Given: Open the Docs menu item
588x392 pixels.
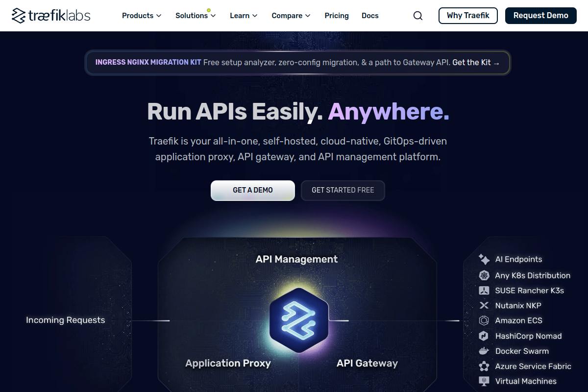Looking at the screenshot, I should [x=370, y=16].
